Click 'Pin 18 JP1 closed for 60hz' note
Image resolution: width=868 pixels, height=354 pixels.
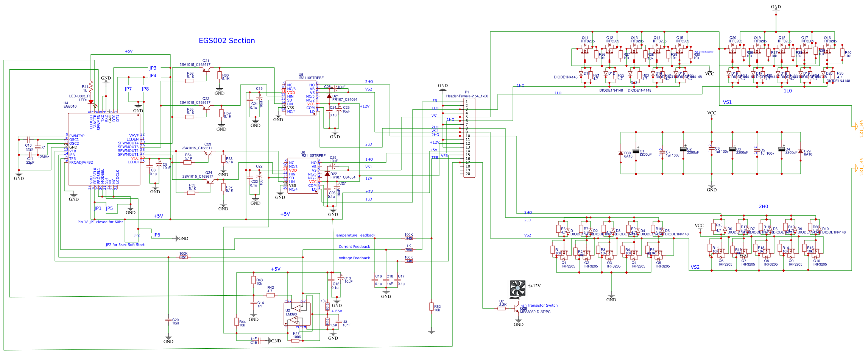pos(100,222)
